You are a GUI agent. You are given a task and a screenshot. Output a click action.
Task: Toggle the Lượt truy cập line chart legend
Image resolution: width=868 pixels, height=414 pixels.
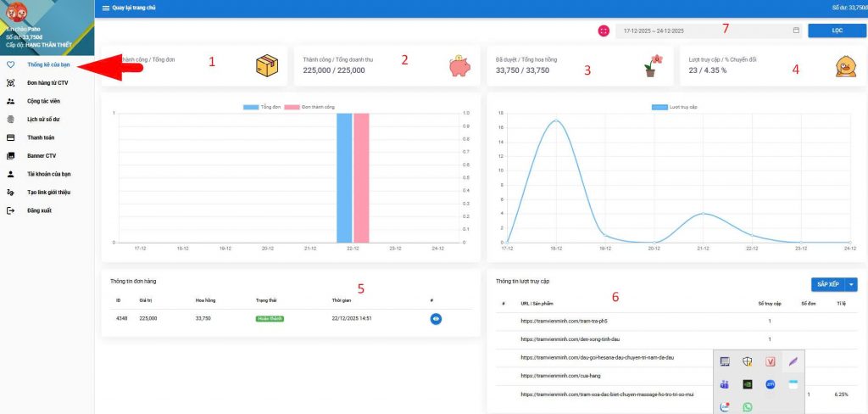pyautogui.click(x=671, y=108)
